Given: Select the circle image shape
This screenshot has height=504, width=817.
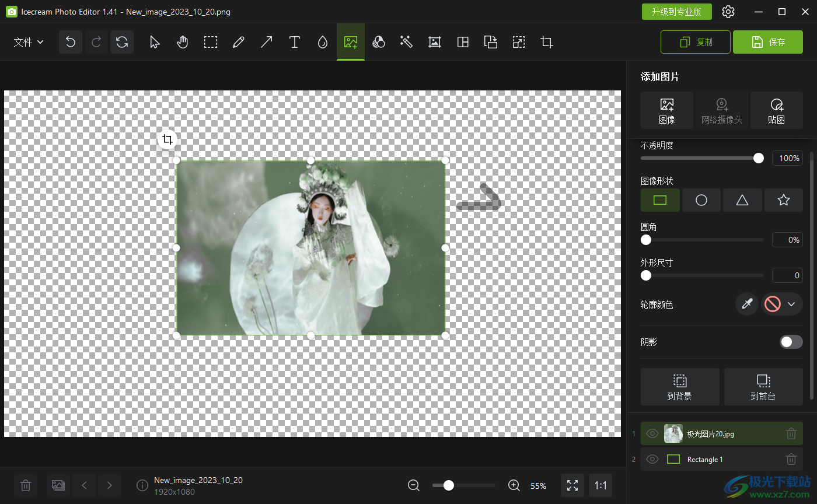Looking at the screenshot, I should pyautogui.click(x=701, y=200).
